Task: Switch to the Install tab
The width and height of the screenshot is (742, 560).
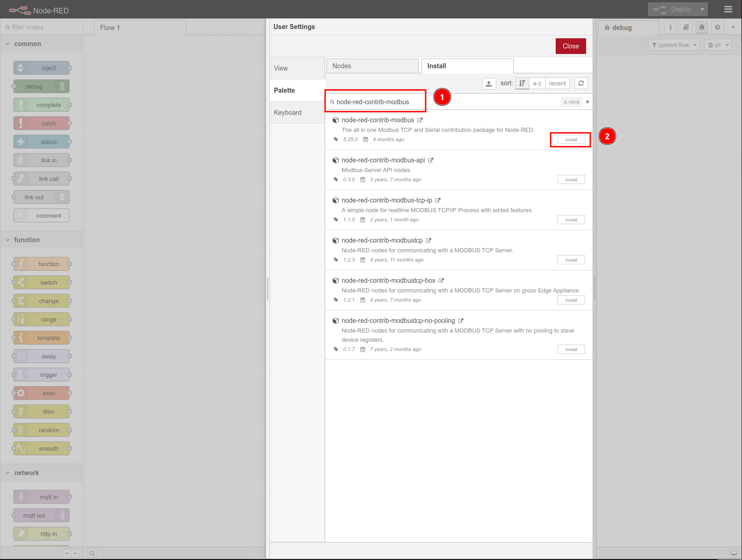Action: (x=467, y=66)
